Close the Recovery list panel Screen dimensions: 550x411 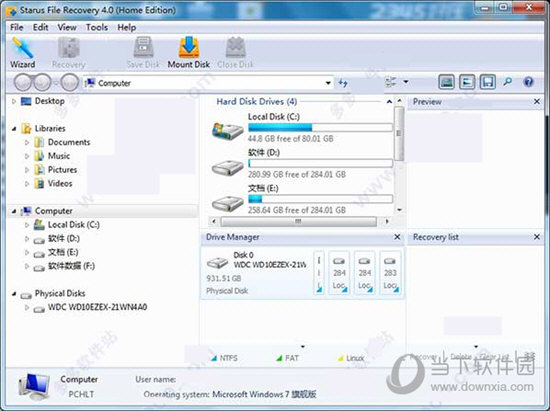pos(537,237)
